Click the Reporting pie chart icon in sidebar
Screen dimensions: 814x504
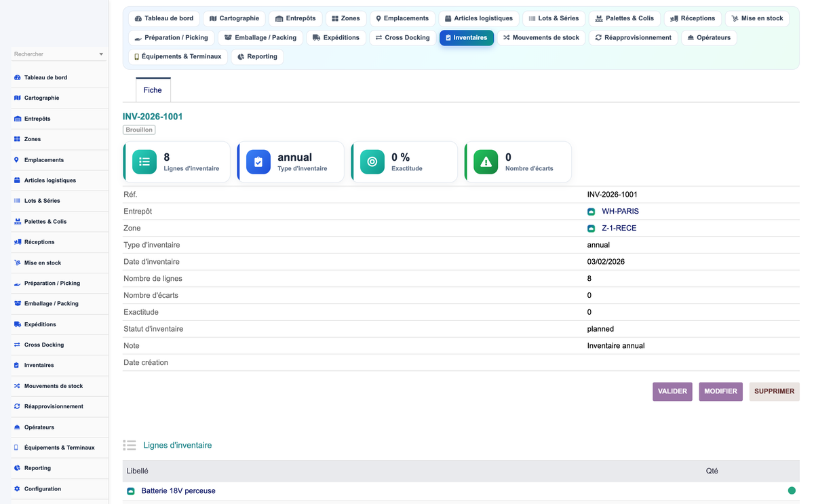pos(18,468)
